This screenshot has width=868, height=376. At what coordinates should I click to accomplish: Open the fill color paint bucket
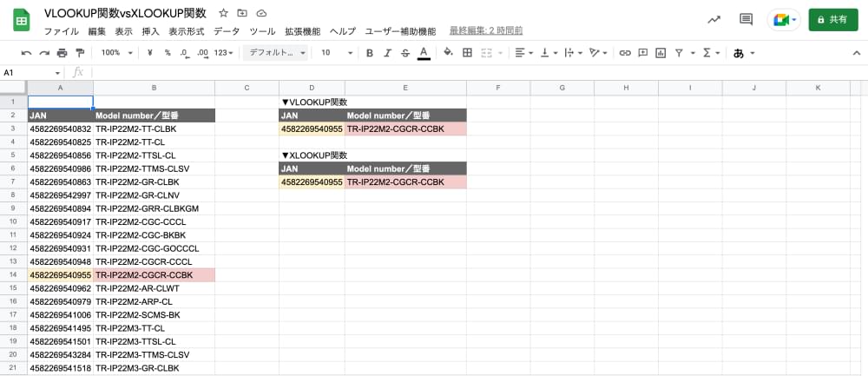(x=448, y=53)
